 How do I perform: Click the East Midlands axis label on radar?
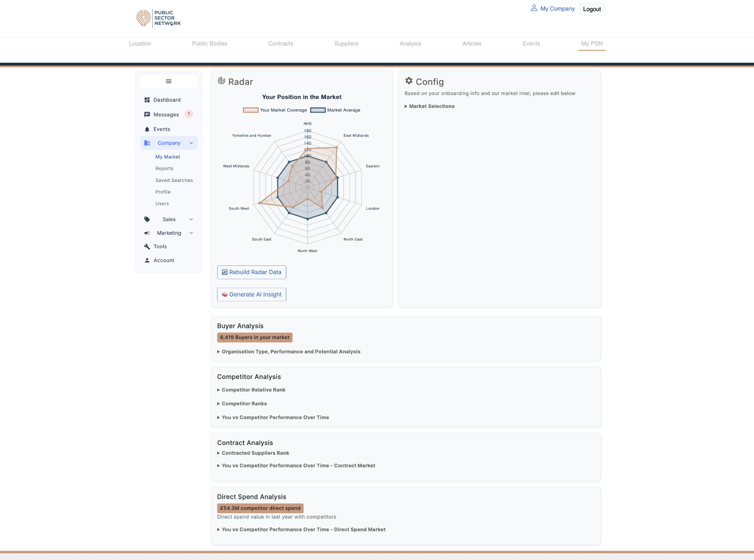tap(356, 135)
